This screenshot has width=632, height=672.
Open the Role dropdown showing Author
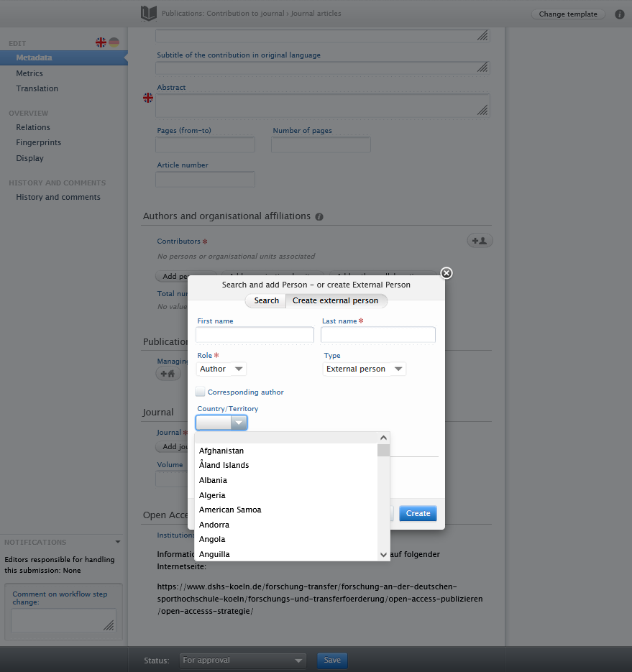tap(221, 368)
